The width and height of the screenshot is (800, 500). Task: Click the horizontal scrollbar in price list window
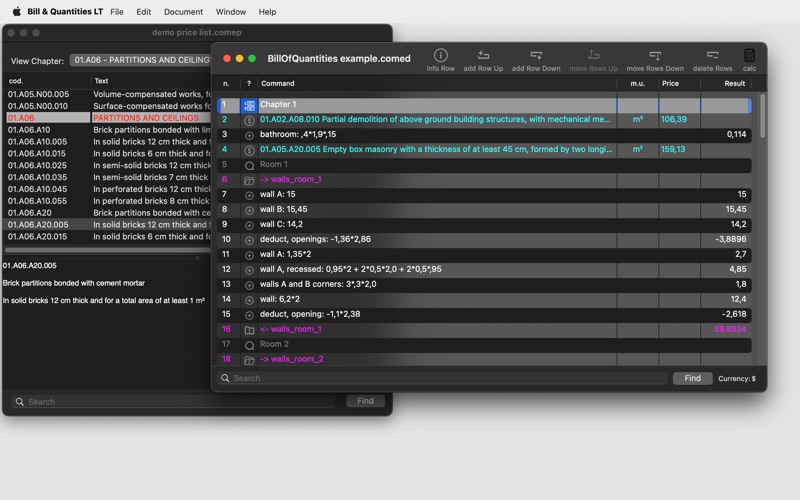point(107,250)
